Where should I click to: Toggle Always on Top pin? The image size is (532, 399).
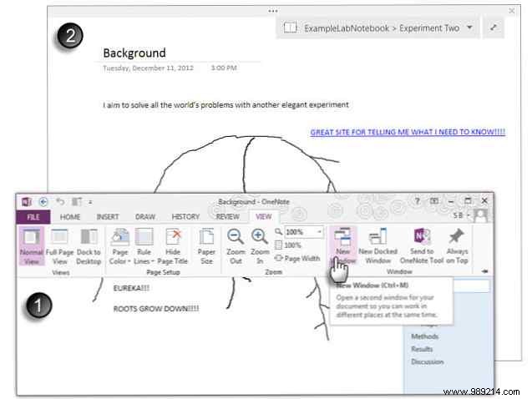457,246
